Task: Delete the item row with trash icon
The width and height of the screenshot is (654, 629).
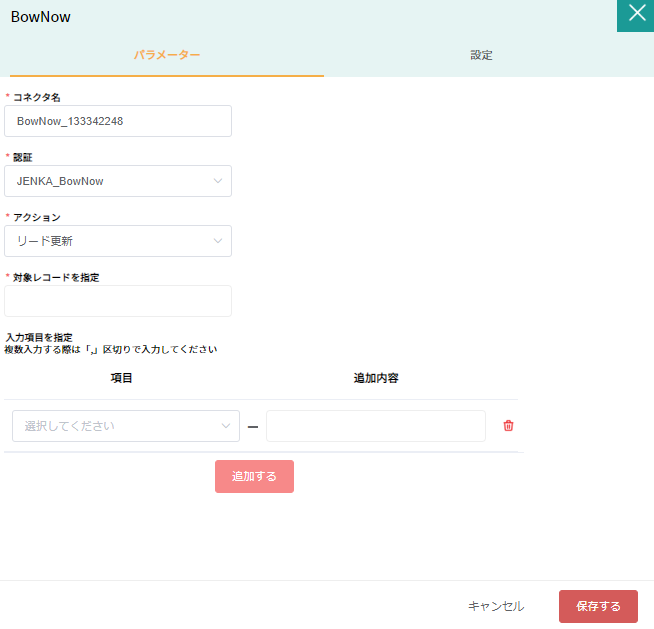Action: (x=508, y=425)
